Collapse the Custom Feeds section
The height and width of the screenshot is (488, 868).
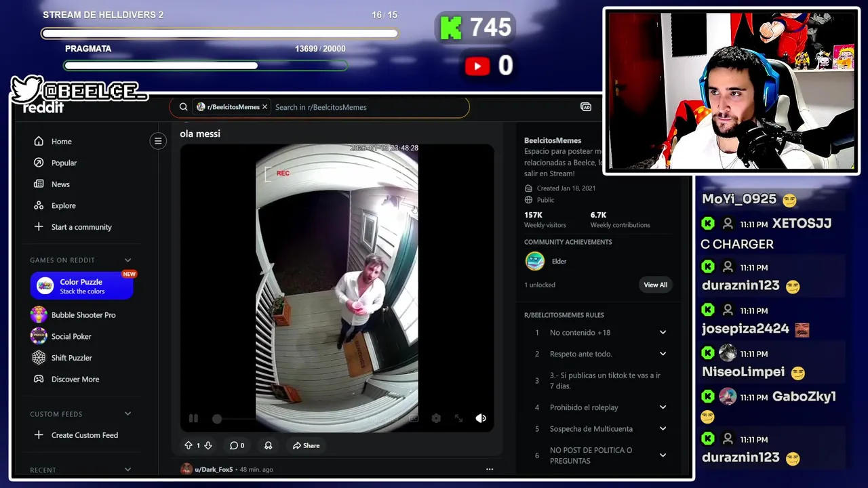coord(127,414)
